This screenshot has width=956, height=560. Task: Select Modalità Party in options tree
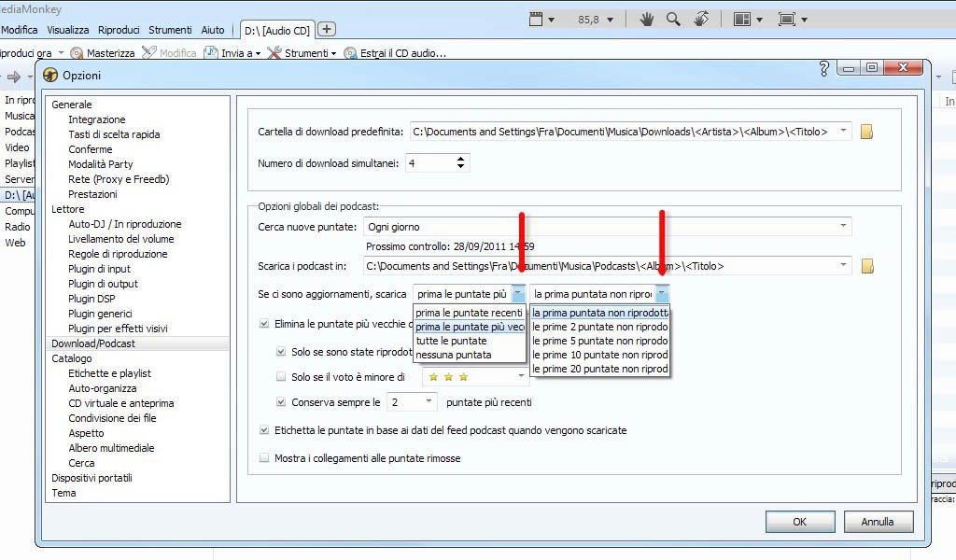pos(101,164)
